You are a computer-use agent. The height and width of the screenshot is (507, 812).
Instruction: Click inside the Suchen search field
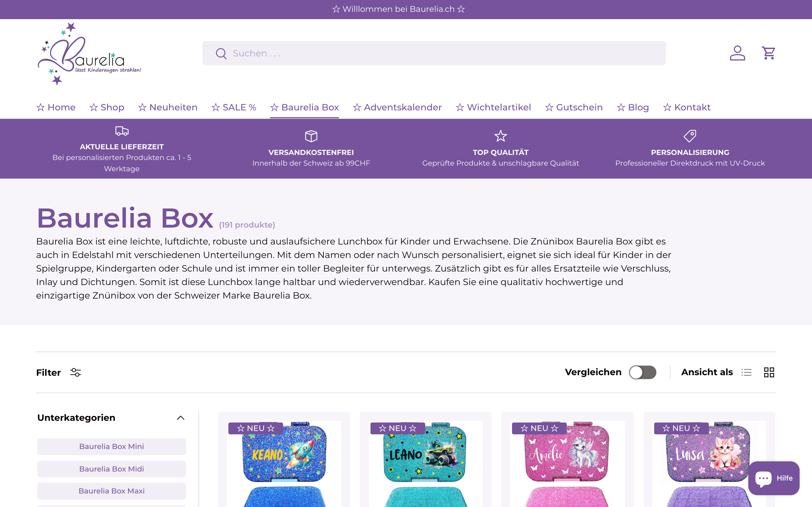tap(369, 53)
